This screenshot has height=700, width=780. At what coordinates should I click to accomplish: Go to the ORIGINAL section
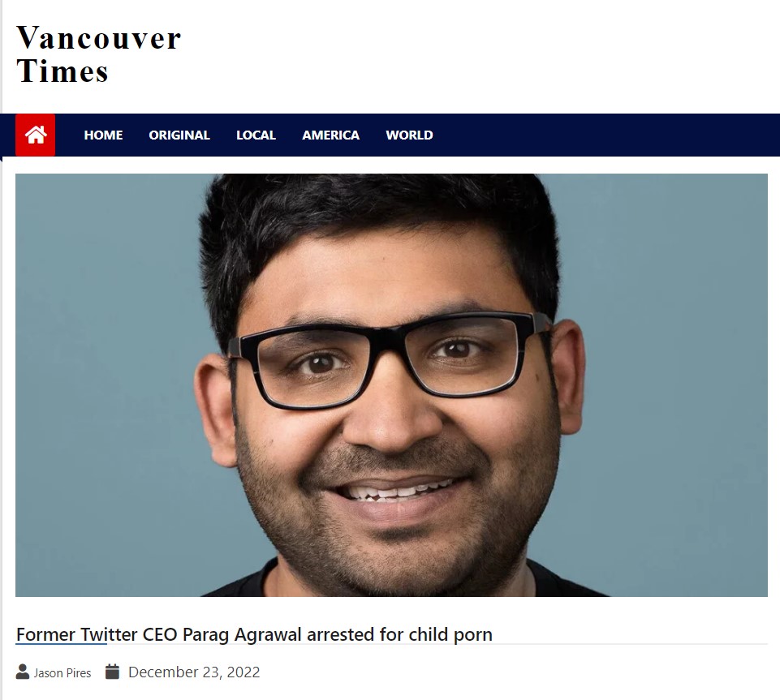pos(179,135)
